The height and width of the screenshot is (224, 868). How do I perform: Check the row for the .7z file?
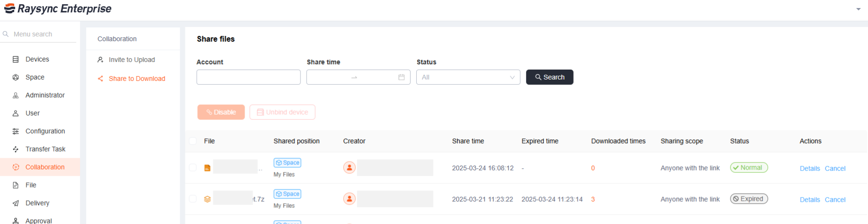(x=192, y=198)
